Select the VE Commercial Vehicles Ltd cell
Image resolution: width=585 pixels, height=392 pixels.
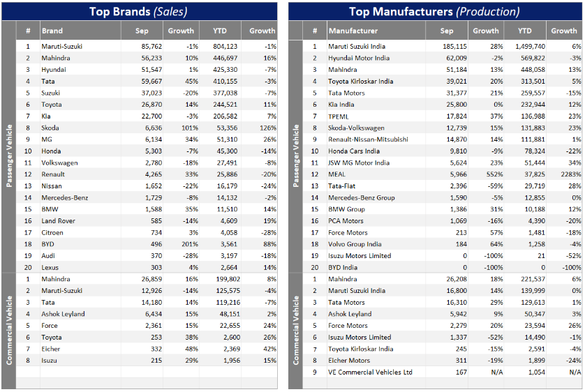coord(370,372)
